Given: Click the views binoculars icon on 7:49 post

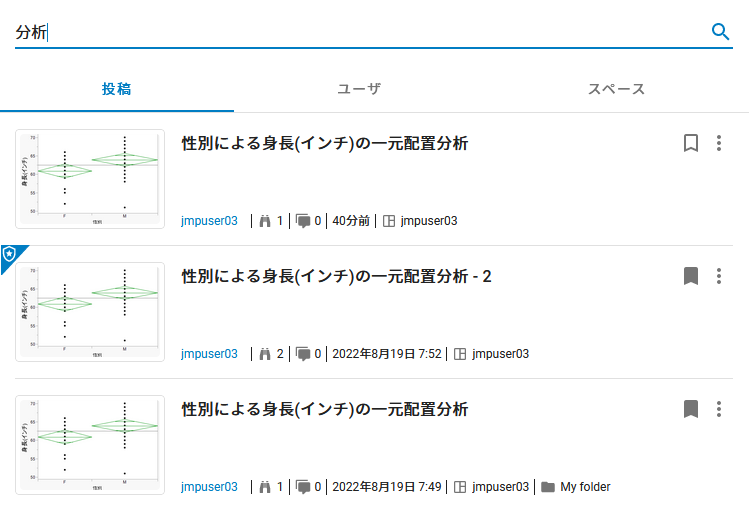Looking at the screenshot, I should pos(265,487).
